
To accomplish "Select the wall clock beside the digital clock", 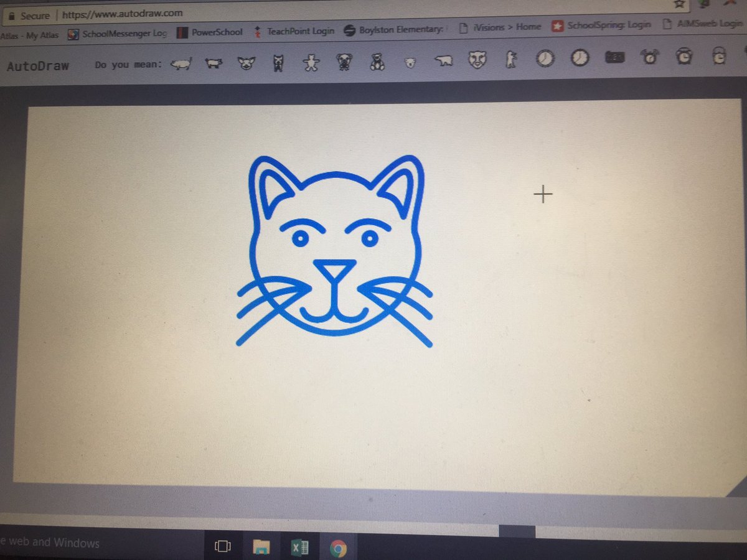I will (x=580, y=58).
